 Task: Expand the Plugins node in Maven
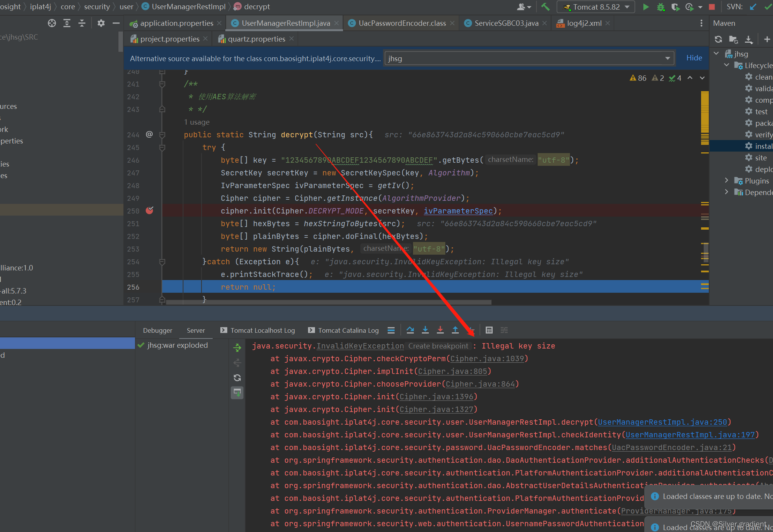coord(726,180)
